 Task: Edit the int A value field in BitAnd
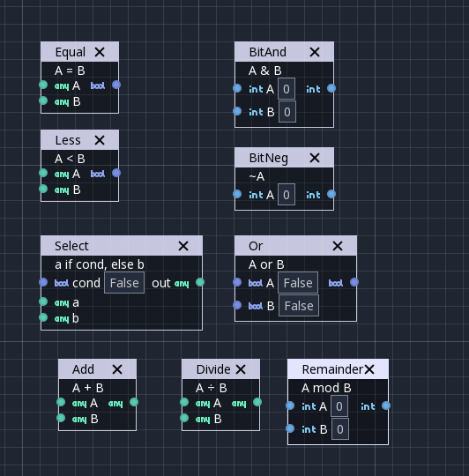(287, 89)
